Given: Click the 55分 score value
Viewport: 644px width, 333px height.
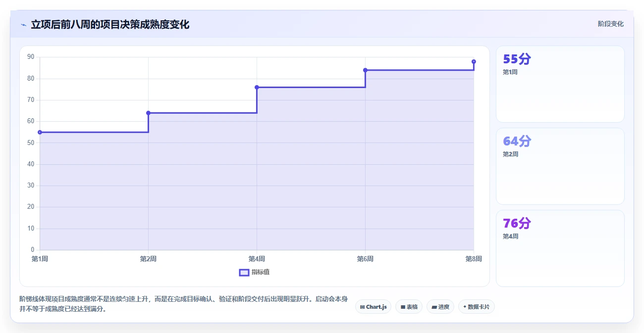Looking at the screenshot, I should point(517,59).
